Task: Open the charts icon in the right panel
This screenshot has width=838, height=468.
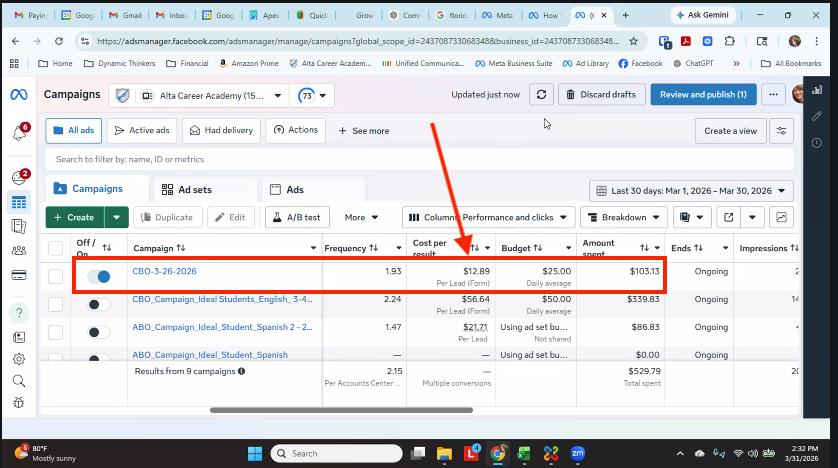Action: (x=817, y=90)
